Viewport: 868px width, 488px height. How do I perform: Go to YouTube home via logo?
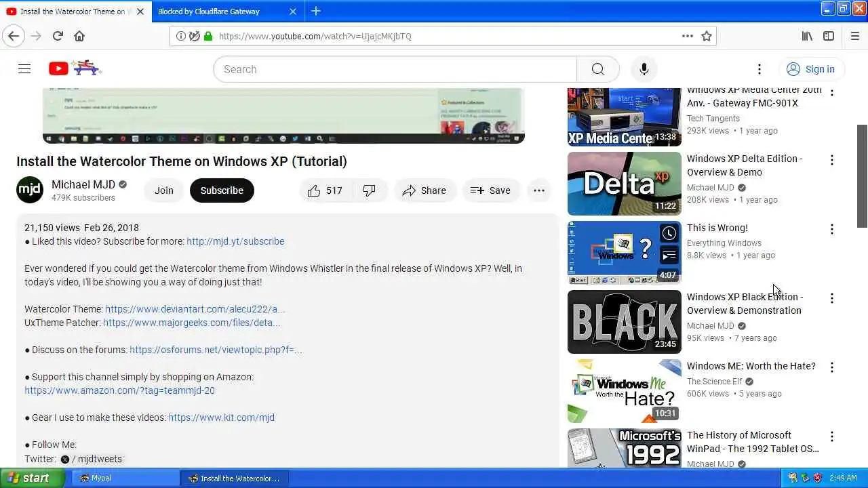click(75, 68)
